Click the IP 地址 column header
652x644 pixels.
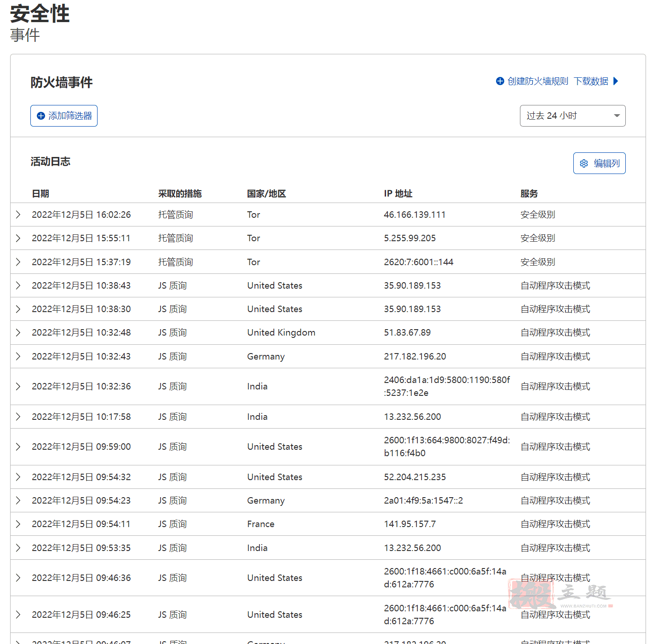[398, 194]
